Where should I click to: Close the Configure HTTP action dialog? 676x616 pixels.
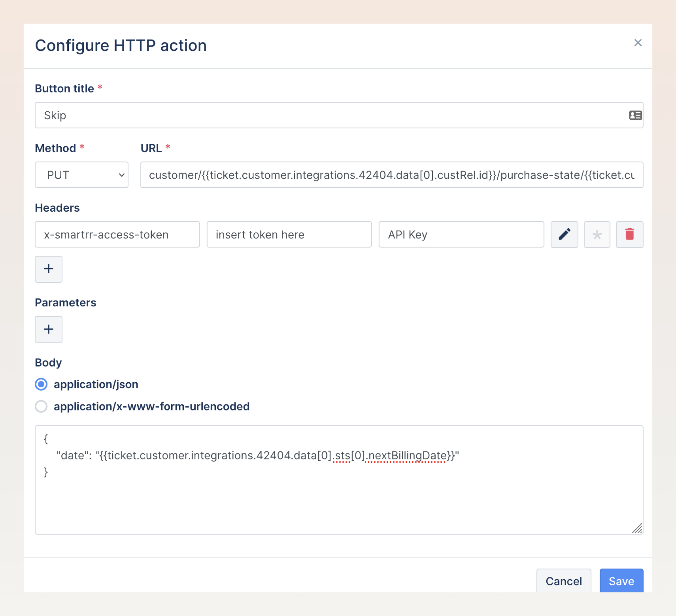[638, 43]
